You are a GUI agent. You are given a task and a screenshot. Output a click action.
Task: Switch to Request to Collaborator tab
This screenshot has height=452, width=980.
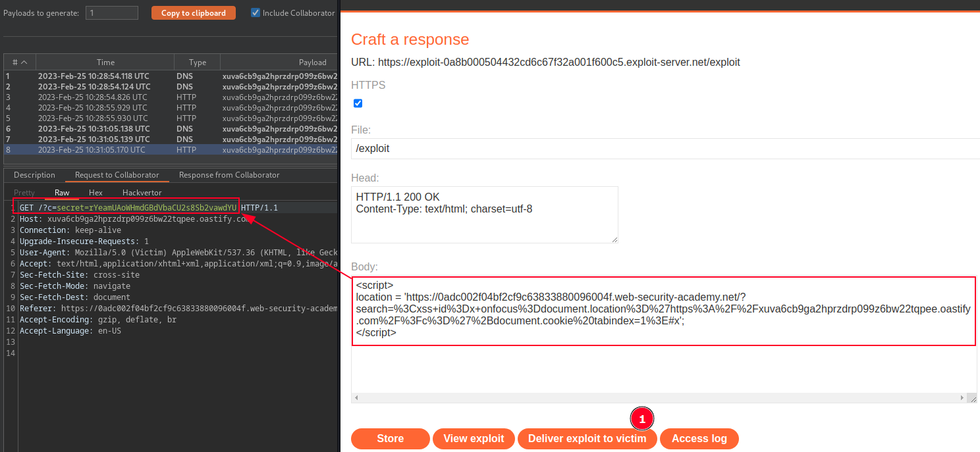point(117,175)
